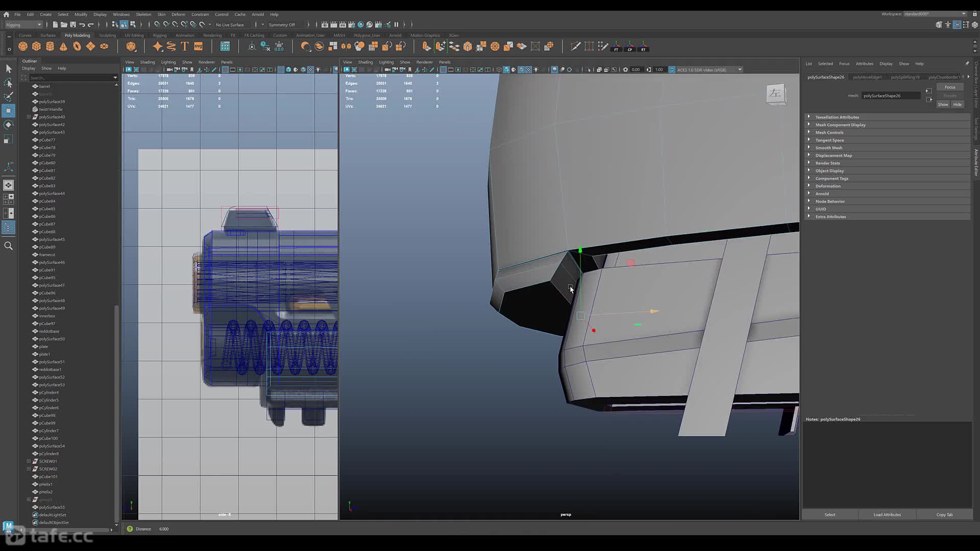Screen dimensions: 980x551
Task: Click the view cube in persp viewport
Action: pos(776,94)
